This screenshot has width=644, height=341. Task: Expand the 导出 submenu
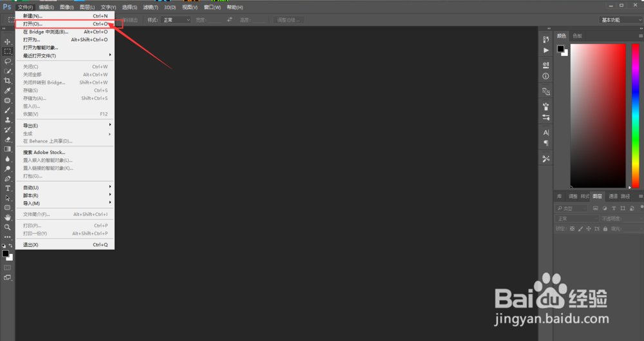(65, 126)
